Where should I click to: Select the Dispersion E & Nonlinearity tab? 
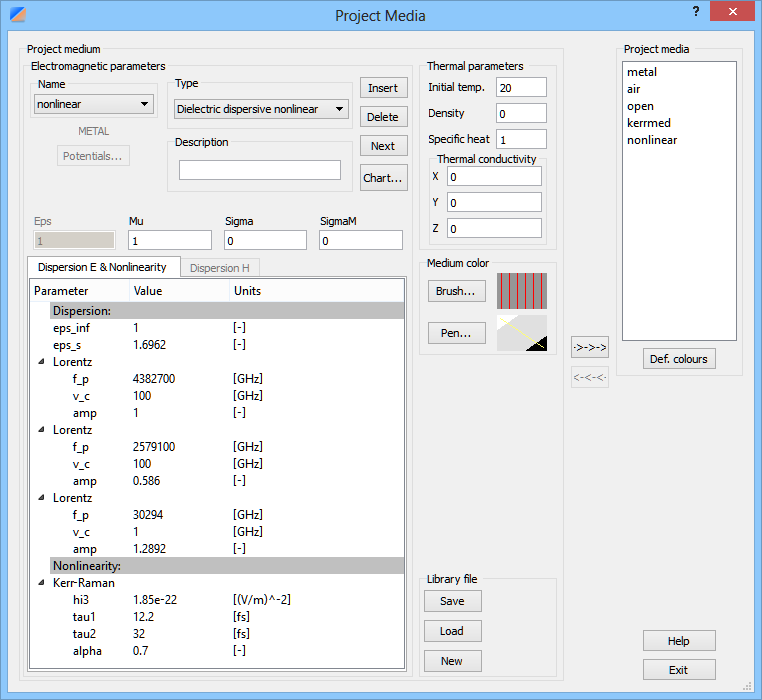104,267
